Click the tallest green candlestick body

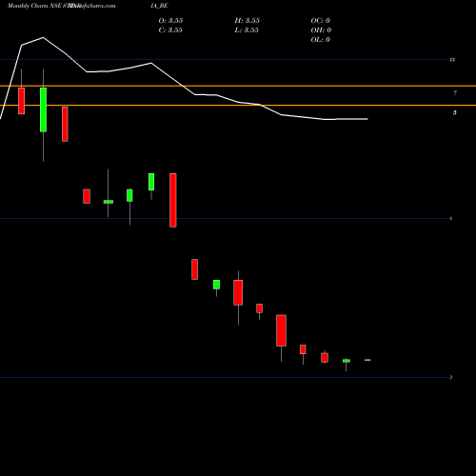tap(43, 109)
